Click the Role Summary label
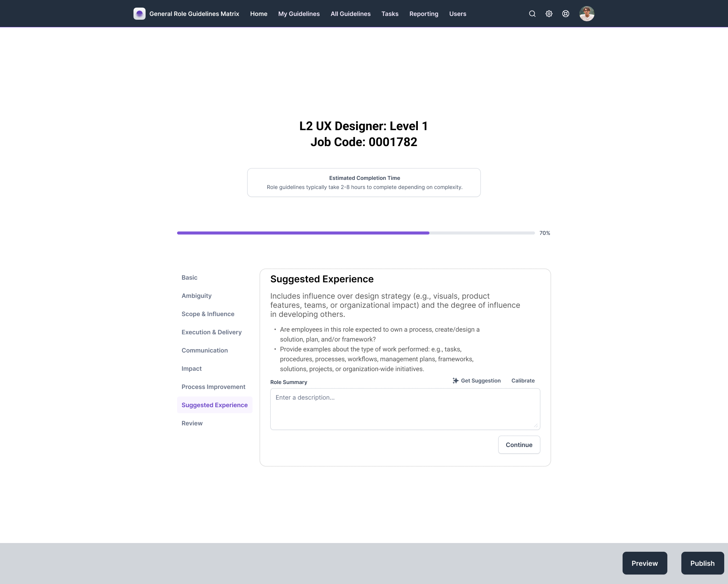 [289, 382]
